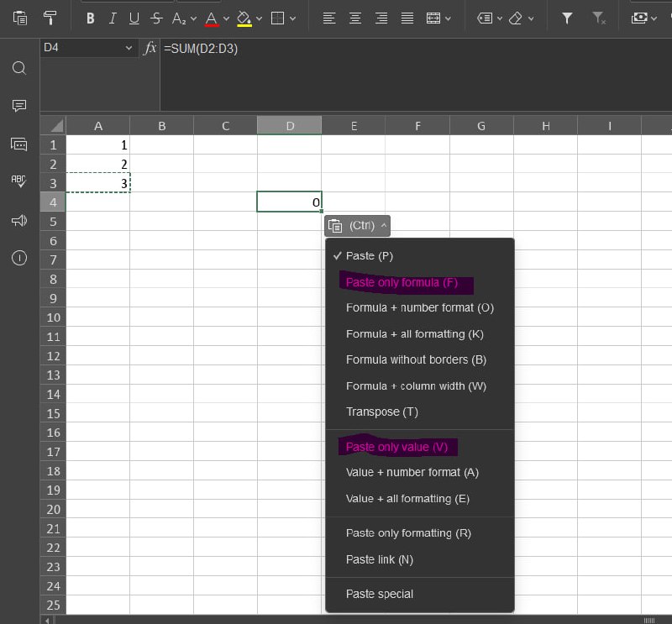Choose Paste (P) from menu
Image resolution: width=672 pixels, height=624 pixels.
419,256
